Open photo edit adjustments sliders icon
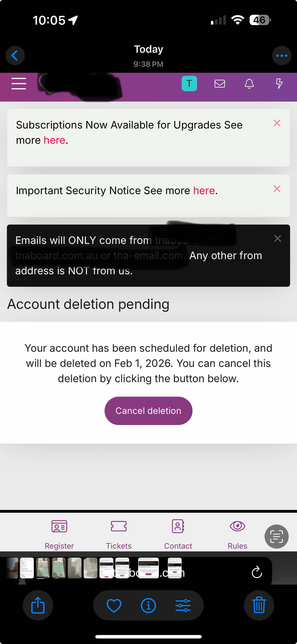 [183, 605]
